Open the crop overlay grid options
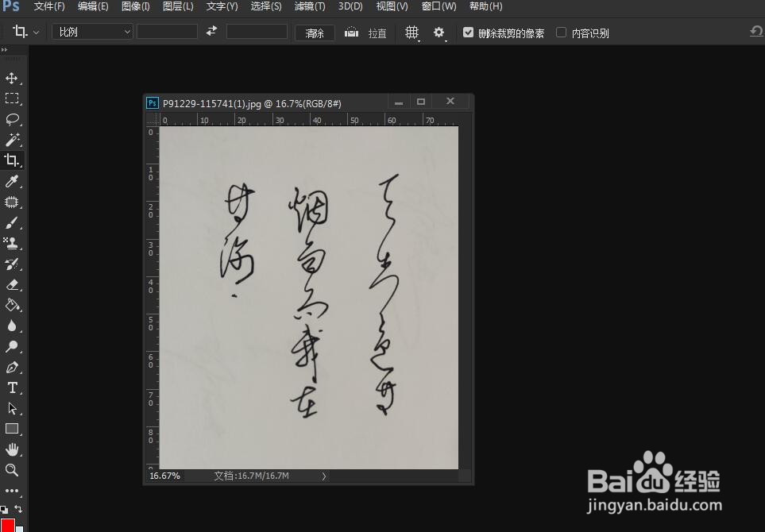The height and width of the screenshot is (532, 765). (411, 33)
